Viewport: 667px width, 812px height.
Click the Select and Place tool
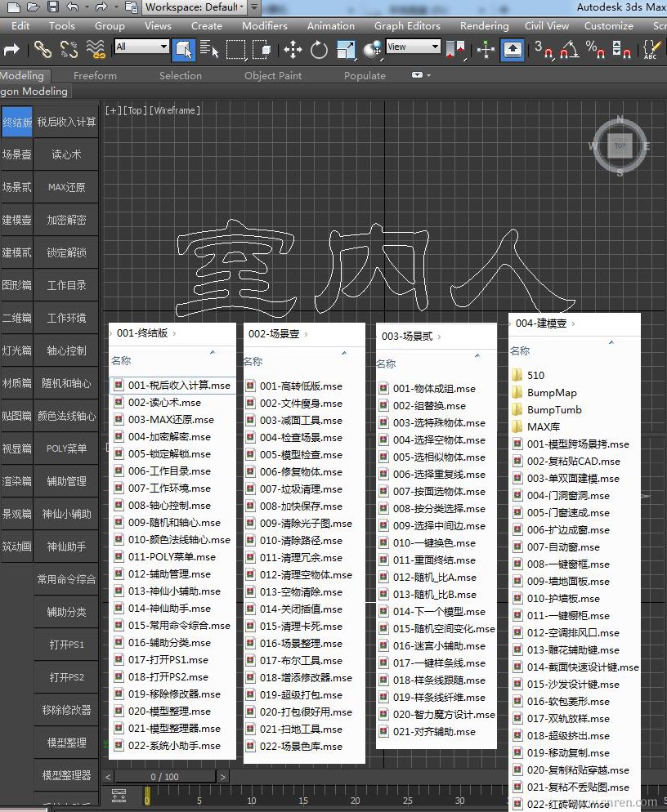372,50
